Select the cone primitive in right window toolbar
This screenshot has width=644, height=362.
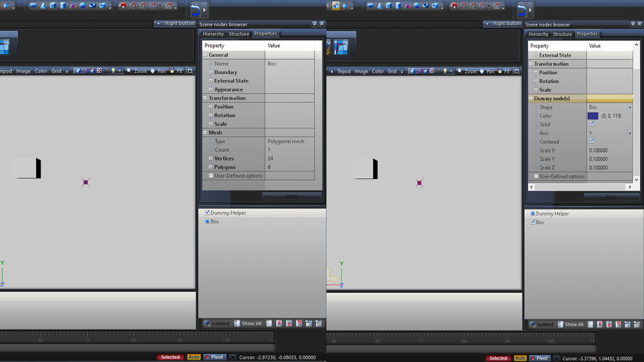[x=379, y=5]
